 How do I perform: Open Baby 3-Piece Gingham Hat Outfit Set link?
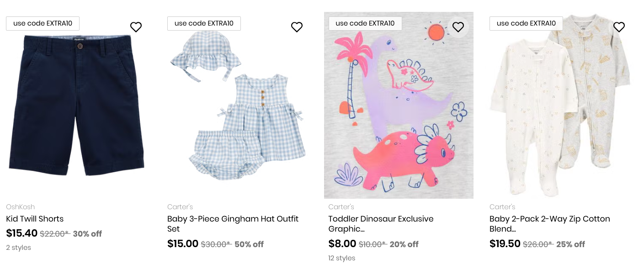(x=233, y=224)
